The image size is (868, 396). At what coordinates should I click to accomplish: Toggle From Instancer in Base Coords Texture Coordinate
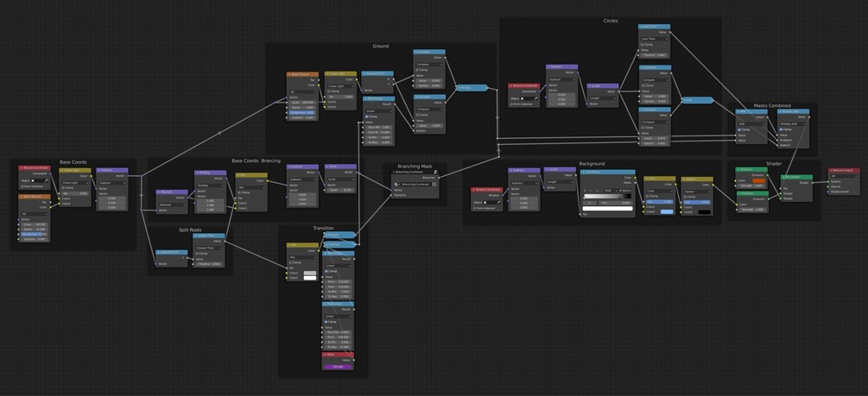coord(22,186)
